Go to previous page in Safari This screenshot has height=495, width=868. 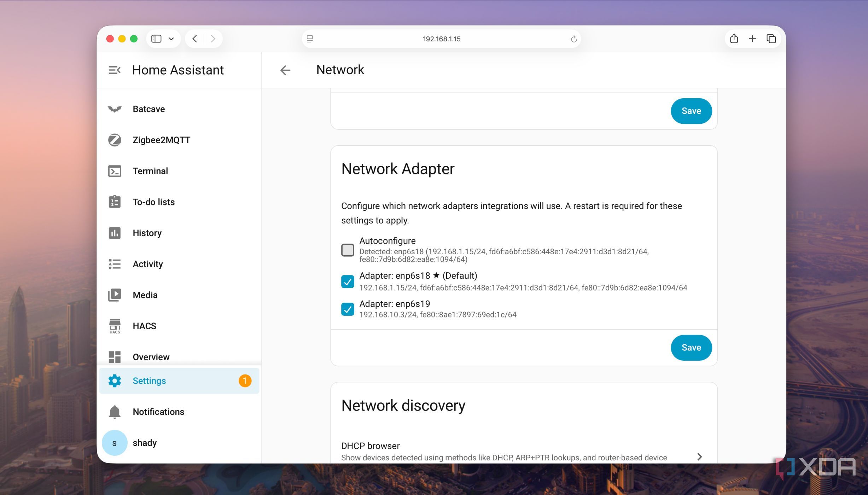coord(195,39)
